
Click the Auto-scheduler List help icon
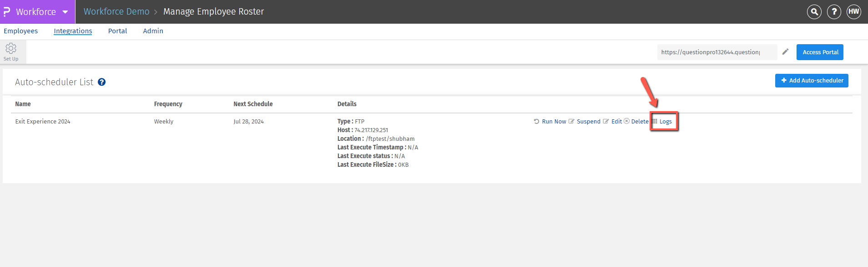pos(102,82)
